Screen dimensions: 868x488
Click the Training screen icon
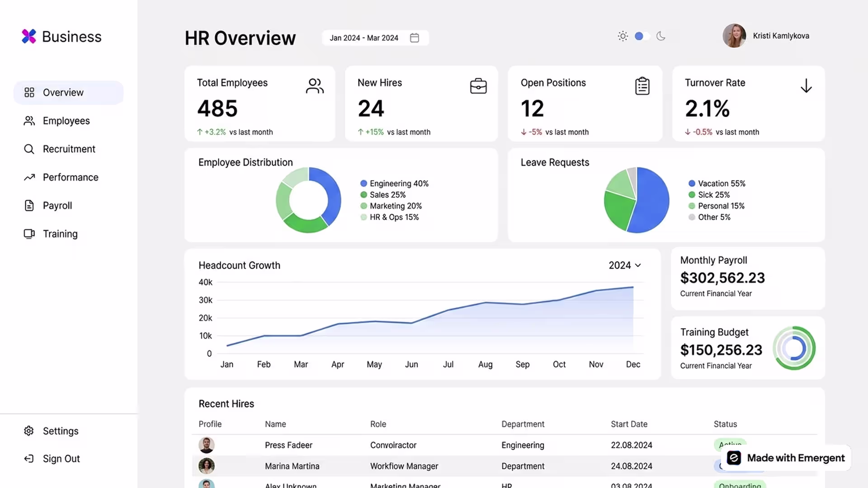(x=29, y=234)
